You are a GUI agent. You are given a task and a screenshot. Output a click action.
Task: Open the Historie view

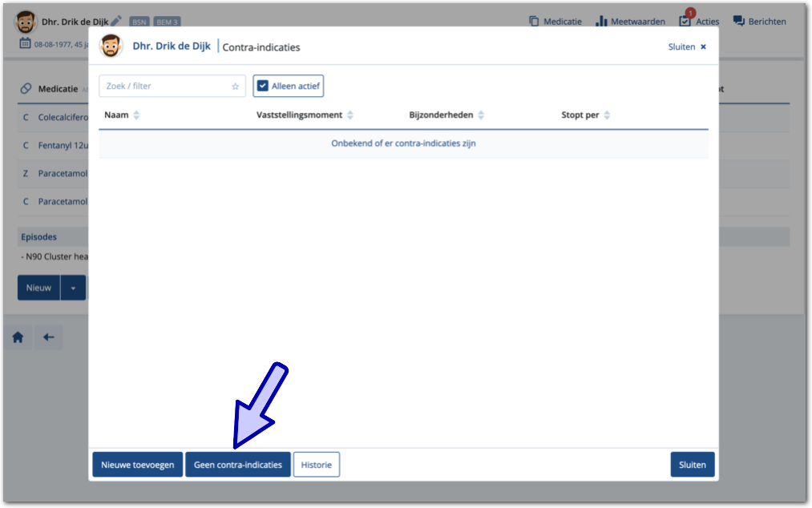tap(317, 465)
